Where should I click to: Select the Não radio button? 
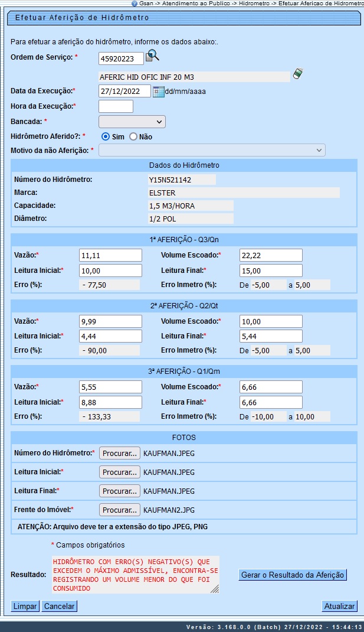(133, 136)
